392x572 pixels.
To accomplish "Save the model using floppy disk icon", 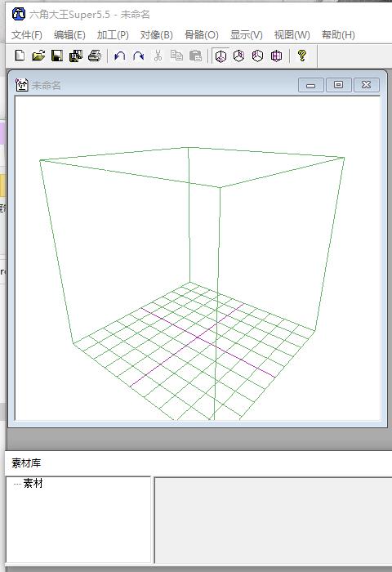I will pyautogui.click(x=57, y=56).
